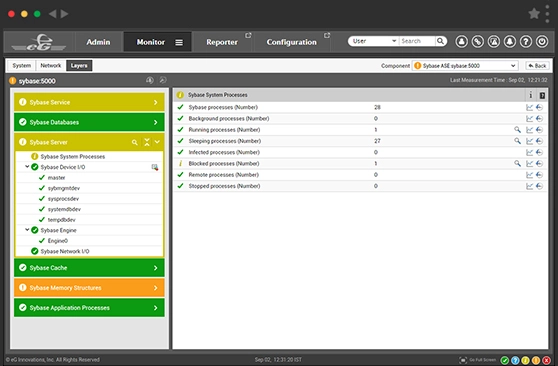The width and height of the screenshot is (558, 366).
Task: Click the bookmark star icon in title bar
Action: tap(534, 14)
